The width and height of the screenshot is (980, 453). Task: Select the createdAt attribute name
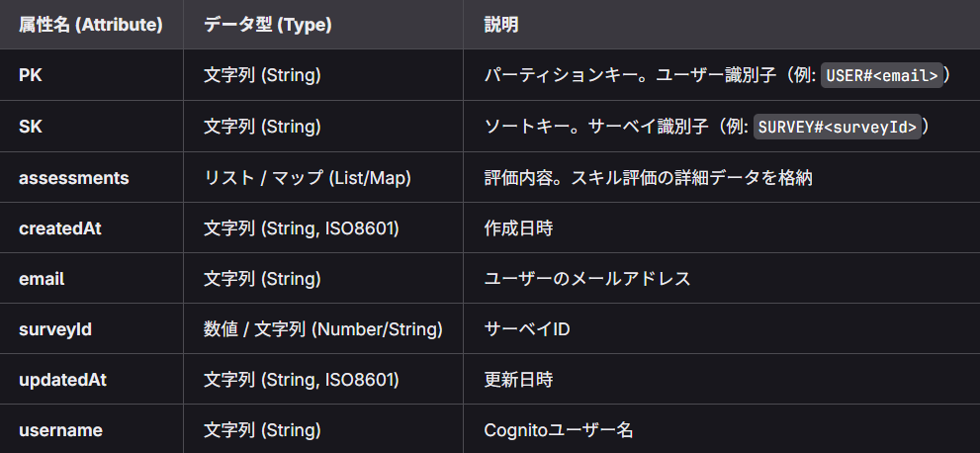[60, 228]
